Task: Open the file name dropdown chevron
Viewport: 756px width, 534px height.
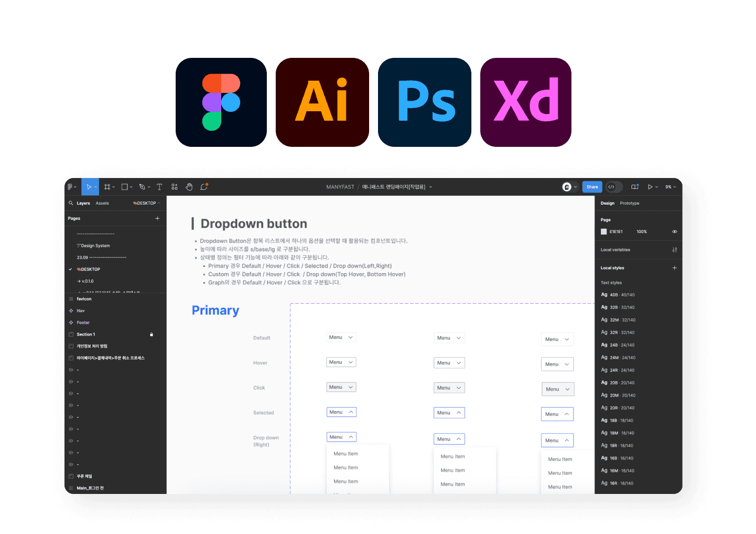Action: click(430, 187)
